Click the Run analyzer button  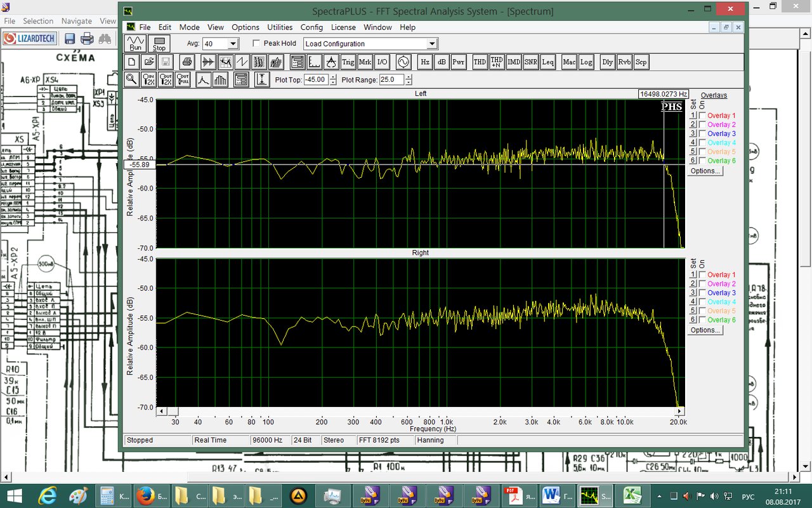(x=136, y=43)
